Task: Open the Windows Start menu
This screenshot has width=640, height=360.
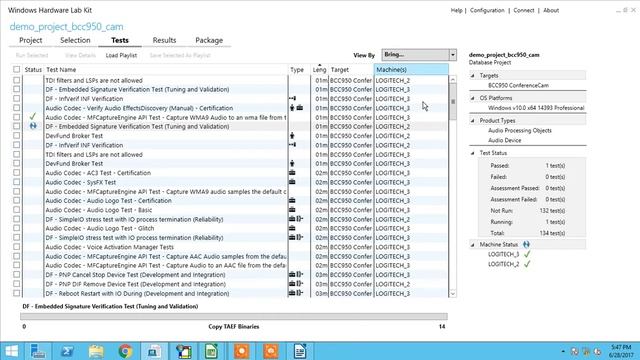Action: [11, 351]
